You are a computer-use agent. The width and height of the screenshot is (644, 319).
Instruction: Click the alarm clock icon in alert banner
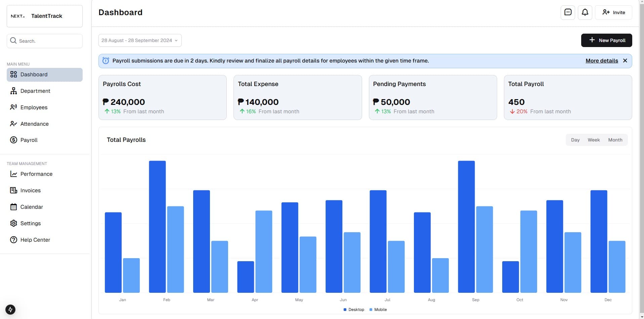coord(105,61)
